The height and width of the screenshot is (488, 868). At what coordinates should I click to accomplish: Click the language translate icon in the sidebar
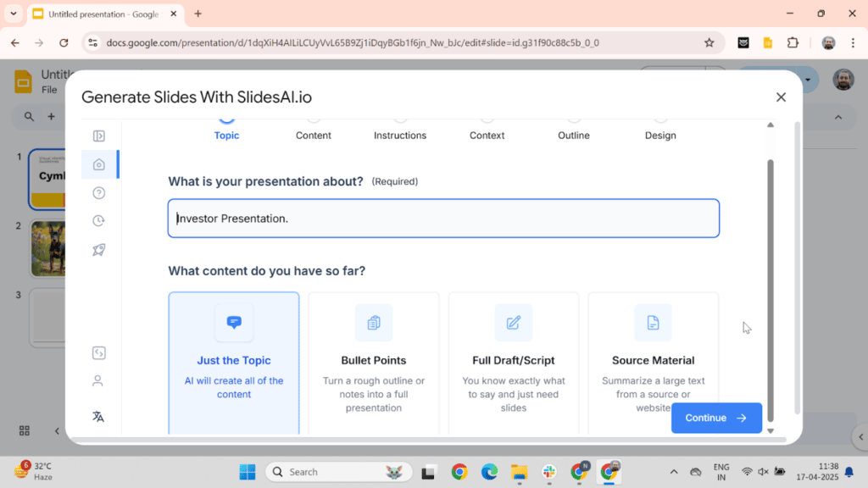click(98, 416)
